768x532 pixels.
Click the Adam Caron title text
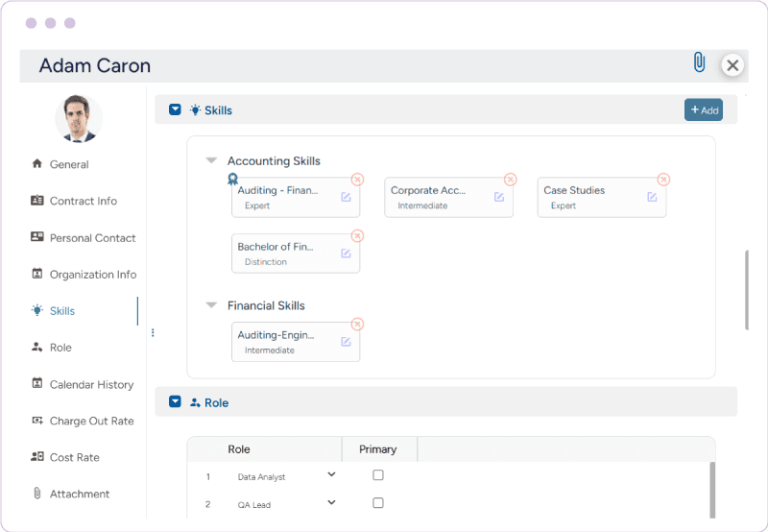coord(94,65)
